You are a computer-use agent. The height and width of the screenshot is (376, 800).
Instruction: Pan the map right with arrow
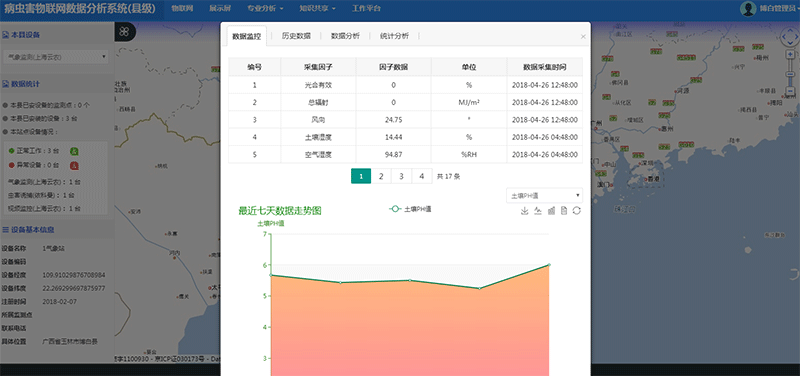796,37
